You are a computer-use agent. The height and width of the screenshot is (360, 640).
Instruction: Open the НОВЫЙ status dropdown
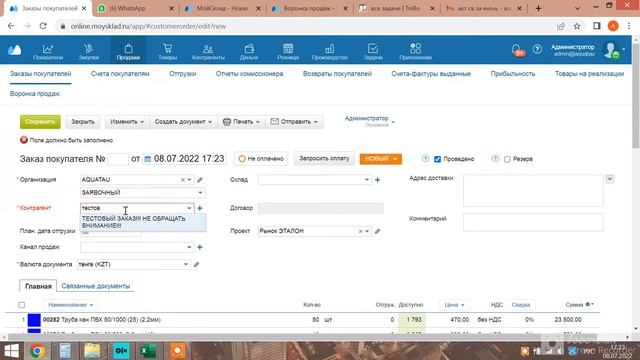[x=380, y=159]
